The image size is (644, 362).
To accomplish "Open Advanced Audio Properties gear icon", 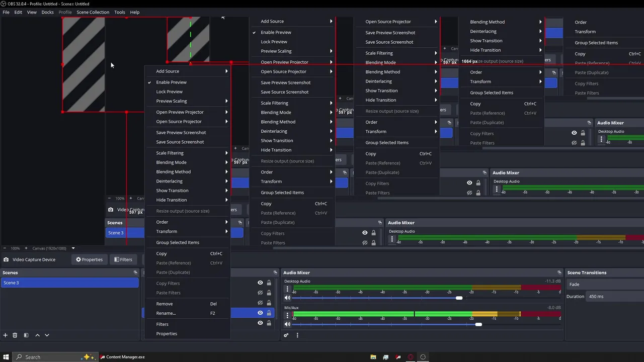I will pyautogui.click(x=286, y=335).
